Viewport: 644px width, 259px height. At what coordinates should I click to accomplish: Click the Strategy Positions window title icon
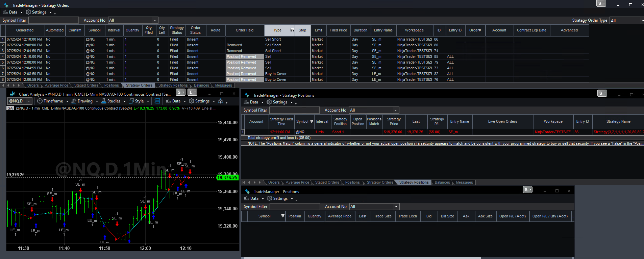coord(247,95)
